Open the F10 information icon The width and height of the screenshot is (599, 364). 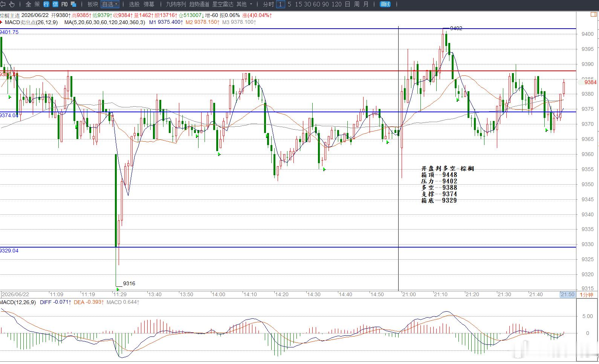coord(64,4)
